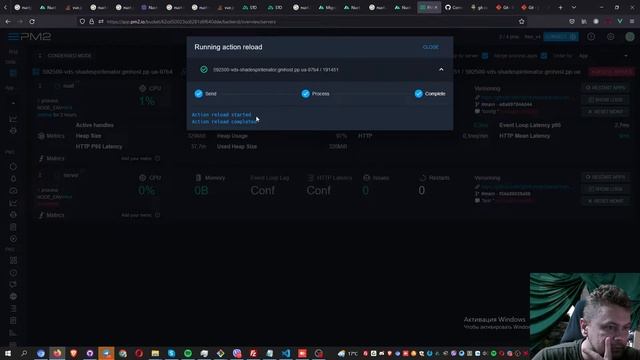Click first process CPU icon
The width and height of the screenshot is (640, 360).
[142, 88]
